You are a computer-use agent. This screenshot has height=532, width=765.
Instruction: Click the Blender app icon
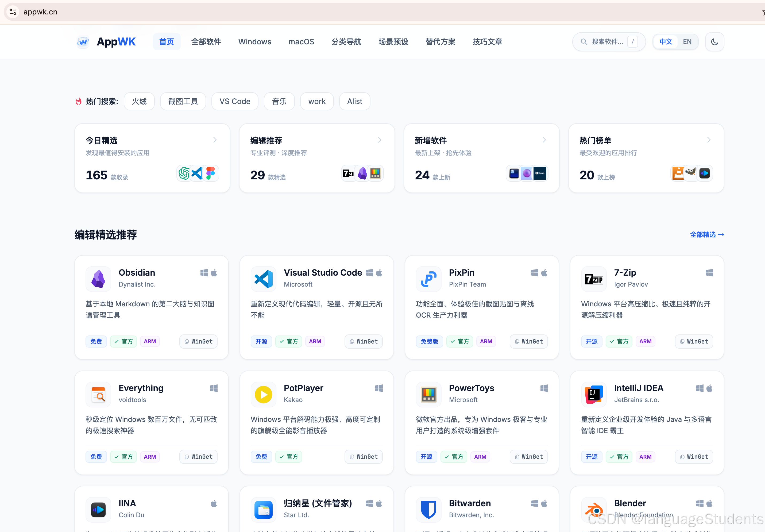point(594,510)
